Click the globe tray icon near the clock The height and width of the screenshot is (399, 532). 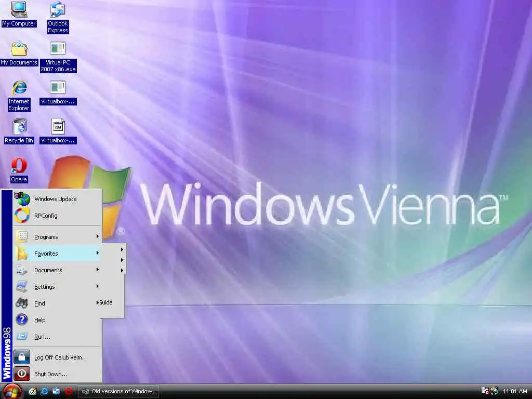click(x=495, y=391)
